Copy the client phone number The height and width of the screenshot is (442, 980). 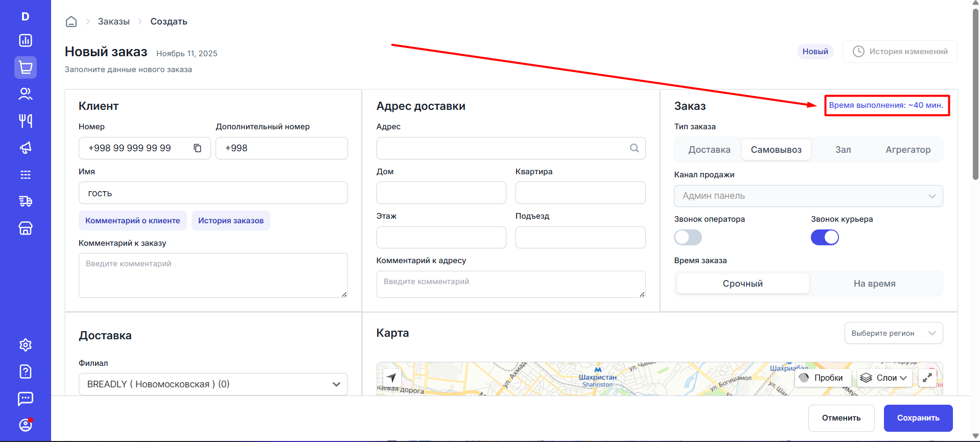point(197,148)
